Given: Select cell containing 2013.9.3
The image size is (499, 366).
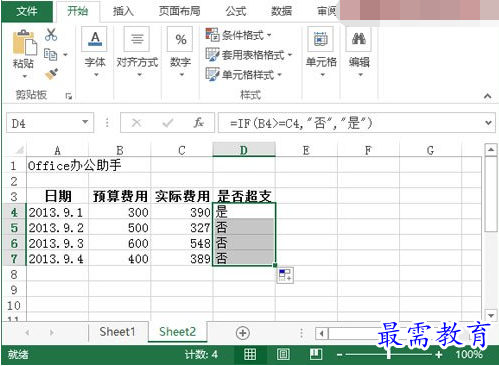Looking at the screenshot, I should point(57,243).
